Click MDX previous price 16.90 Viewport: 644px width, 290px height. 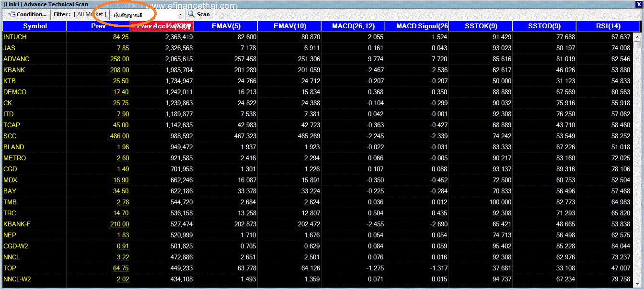pyautogui.click(x=121, y=180)
